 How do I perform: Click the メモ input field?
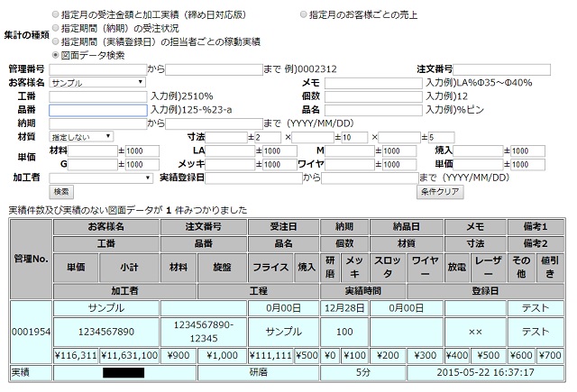click(x=373, y=83)
